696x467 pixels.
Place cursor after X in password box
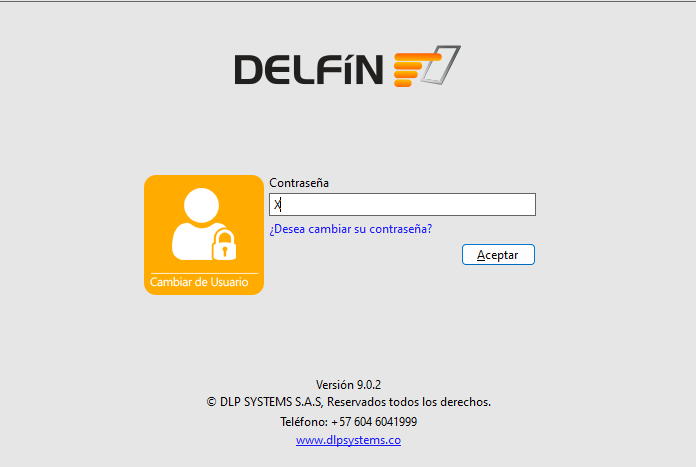coord(281,205)
